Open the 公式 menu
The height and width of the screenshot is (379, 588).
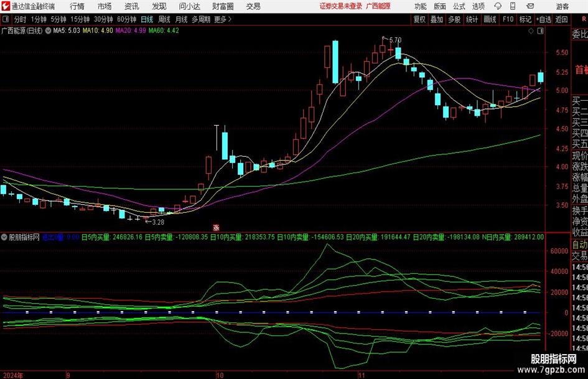pyautogui.click(x=459, y=6)
